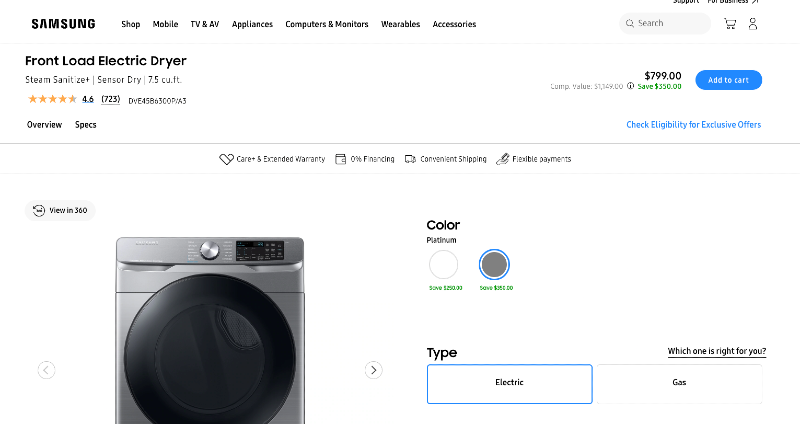Add the dryer to cart
The height and width of the screenshot is (424, 800).
[728, 80]
